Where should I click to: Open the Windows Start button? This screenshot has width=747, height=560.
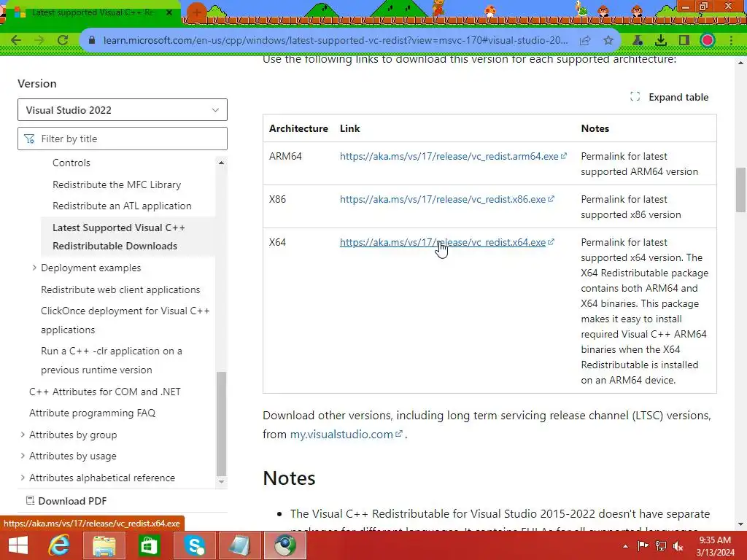click(18, 545)
